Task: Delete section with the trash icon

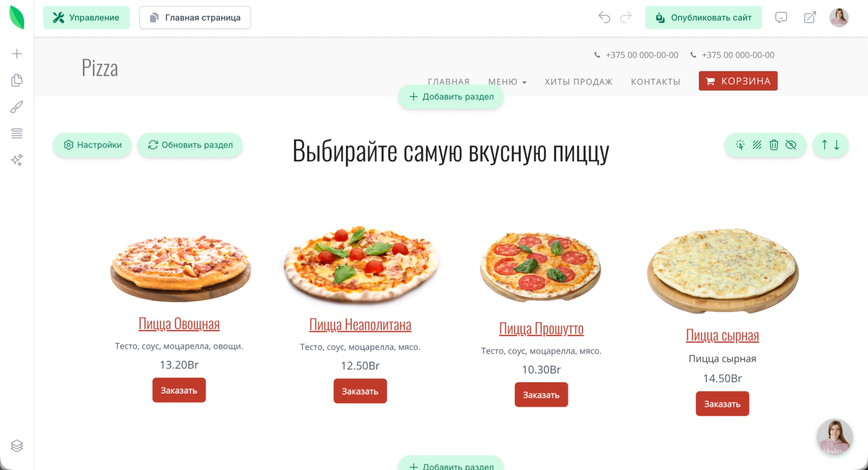Action: point(774,145)
